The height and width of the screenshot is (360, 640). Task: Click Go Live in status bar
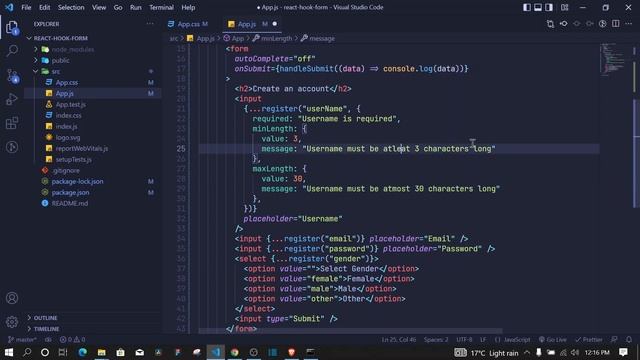(x=552, y=340)
